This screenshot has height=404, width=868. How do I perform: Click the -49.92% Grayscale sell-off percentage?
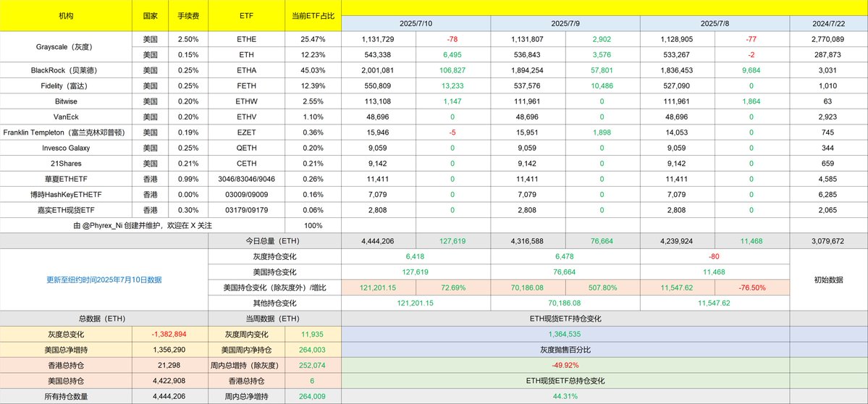click(x=565, y=365)
